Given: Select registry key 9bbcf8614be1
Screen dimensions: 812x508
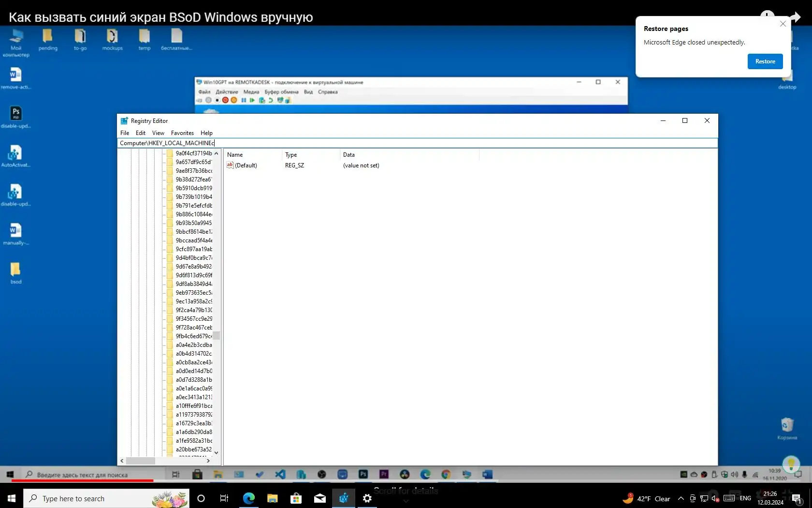Looking at the screenshot, I should [189, 232].
